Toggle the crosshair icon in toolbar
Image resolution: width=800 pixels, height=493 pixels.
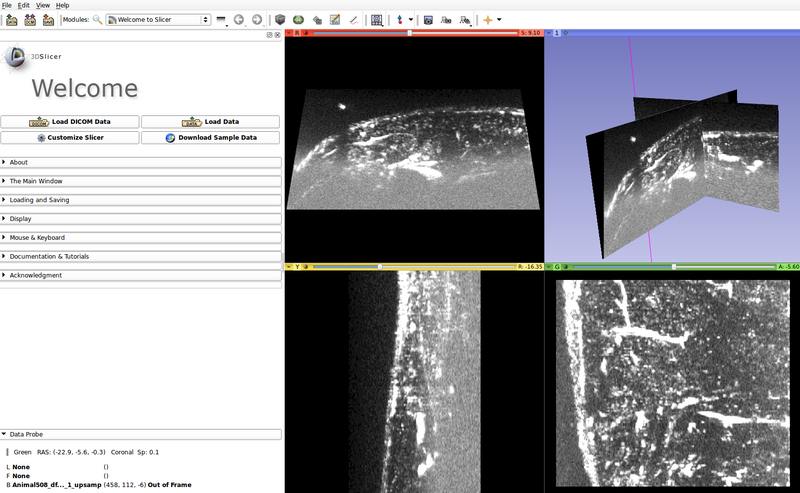pos(488,19)
